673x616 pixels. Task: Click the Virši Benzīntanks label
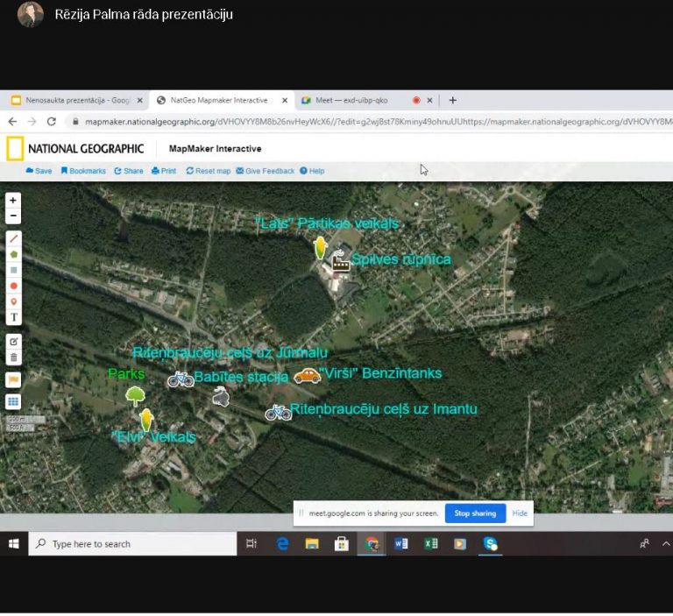pos(380,373)
